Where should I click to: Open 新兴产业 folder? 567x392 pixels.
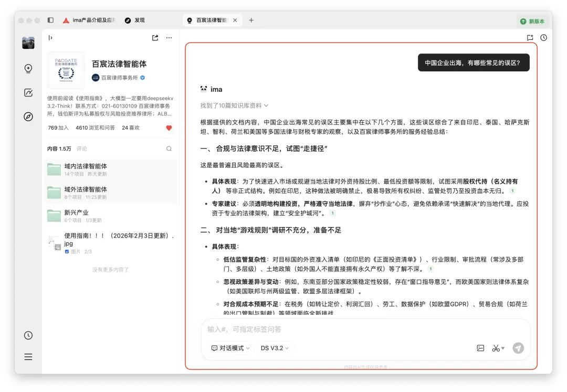pos(111,216)
